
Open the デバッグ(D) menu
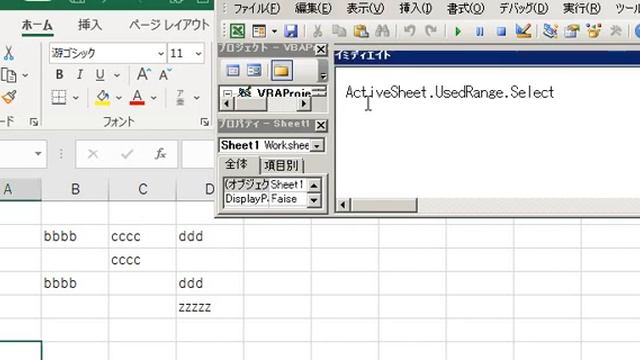tap(524, 8)
